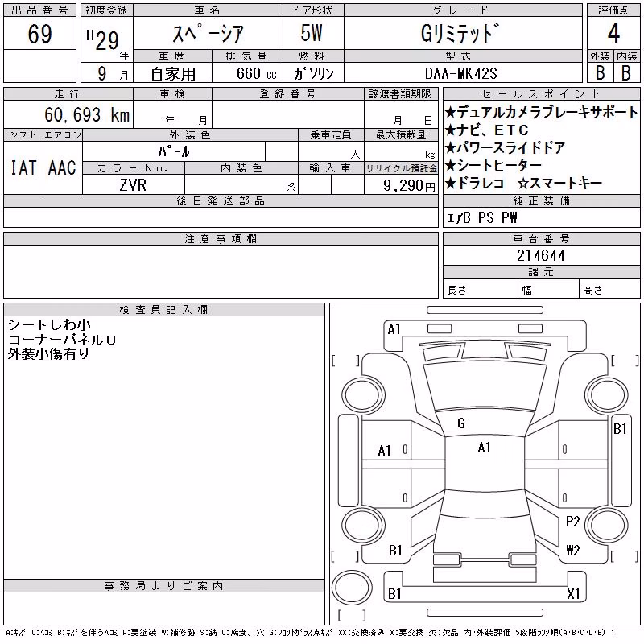The height and width of the screenshot is (644, 644).
Task: Click the exterior grade B cell
Action: [x=600, y=72]
